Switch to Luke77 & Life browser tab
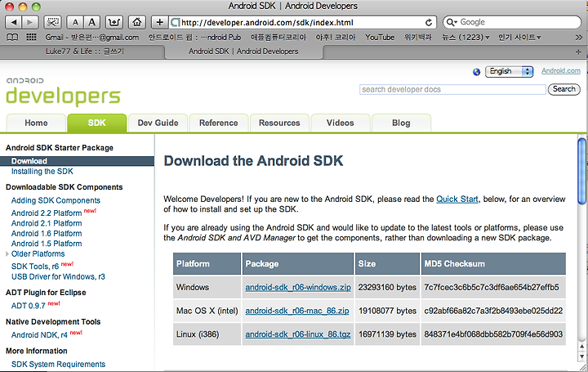 [x=85, y=52]
